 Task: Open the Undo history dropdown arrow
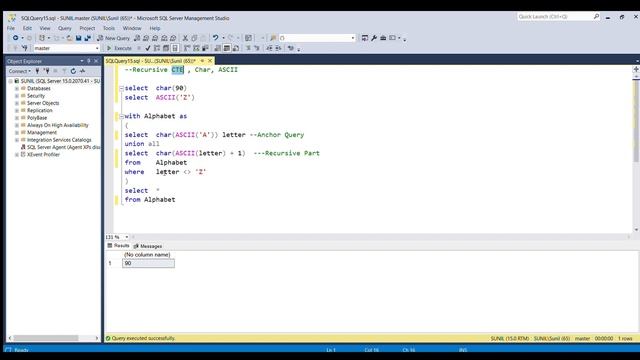pos(223,38)
